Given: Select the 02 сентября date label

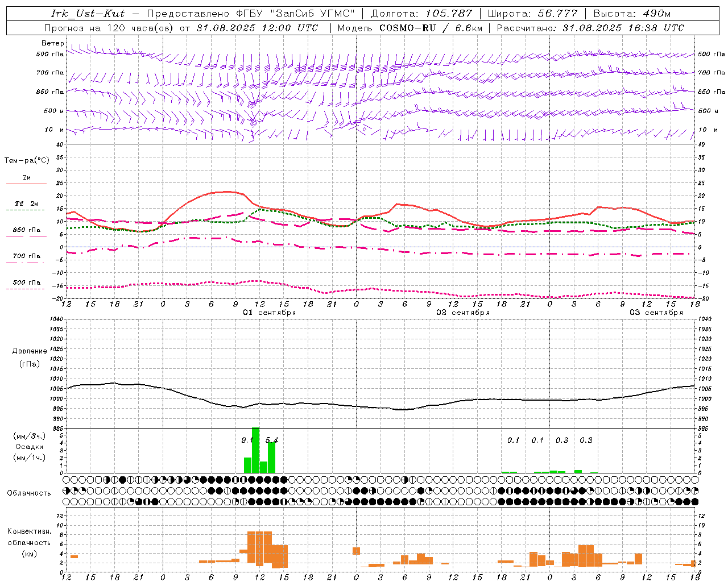Looking at the screenshot, I should [x=463, y=313].
